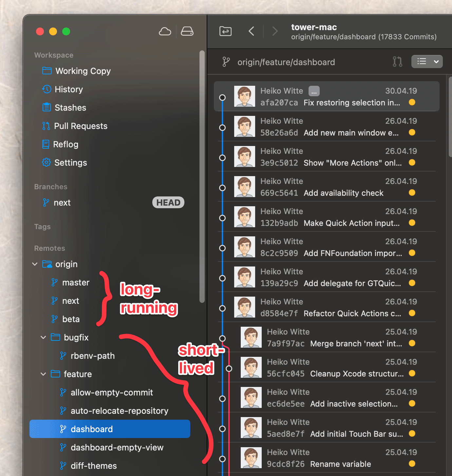Select local branch next with HEAD badge
This screenshot has height=476, width=452.
pos(110,203)
